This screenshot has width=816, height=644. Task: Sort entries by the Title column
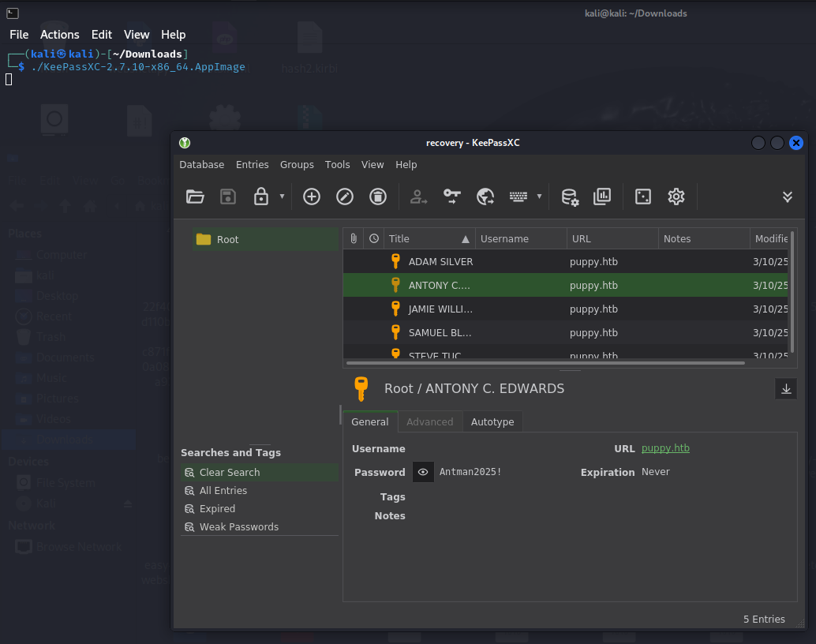tap(429, 239)
